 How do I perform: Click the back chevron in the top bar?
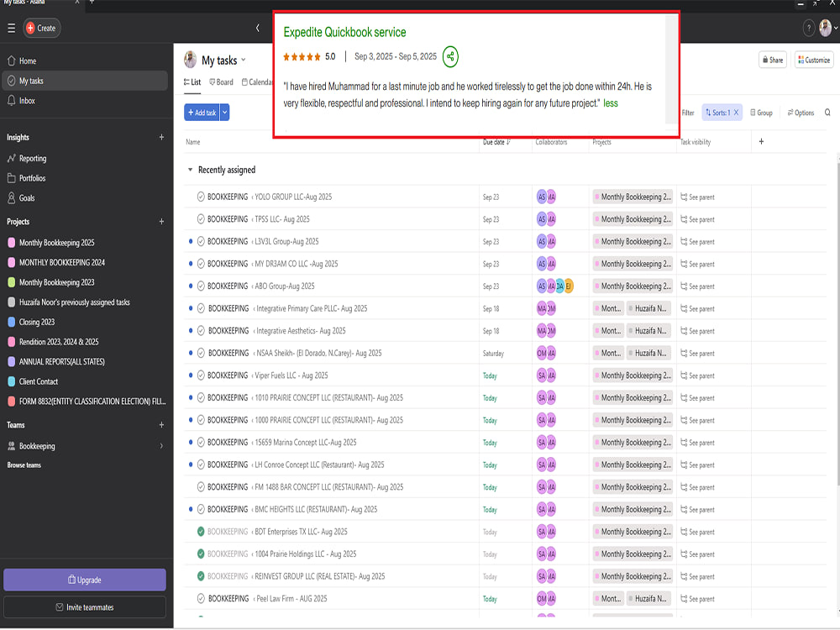pos(258,28)
